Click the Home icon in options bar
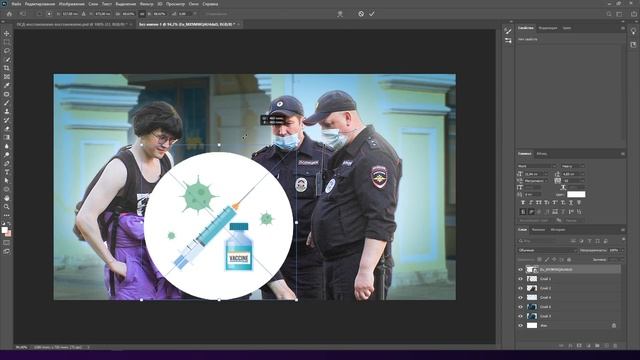Screen dimensions: 640x360 (9, 14)
